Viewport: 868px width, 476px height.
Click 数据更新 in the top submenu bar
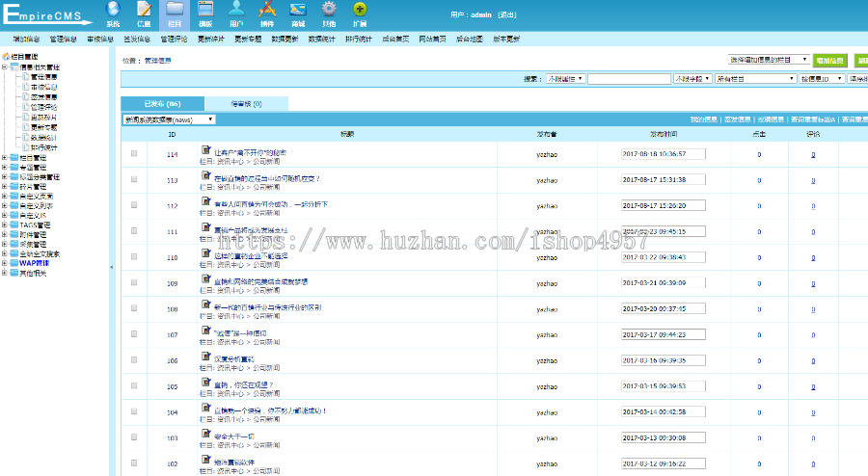(285, 40)
